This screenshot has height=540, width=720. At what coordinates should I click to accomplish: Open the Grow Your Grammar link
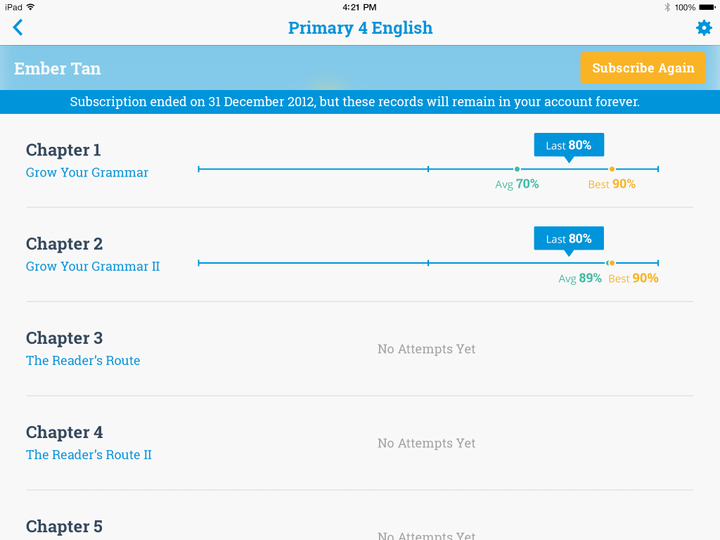click(x=87, y=173)
